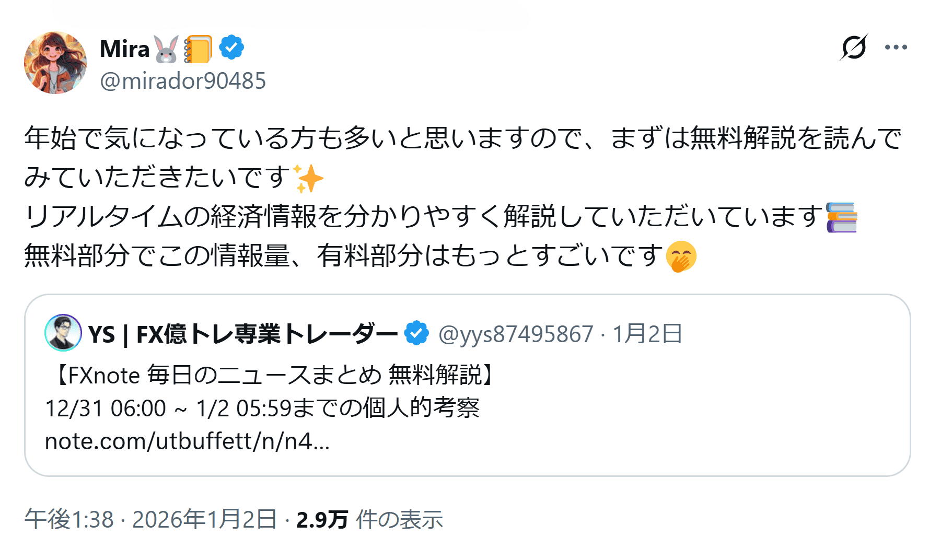Click the sparkles emoji in the tweet
The height and width of the screenshot is (560, 929).
tap(308, 178)
